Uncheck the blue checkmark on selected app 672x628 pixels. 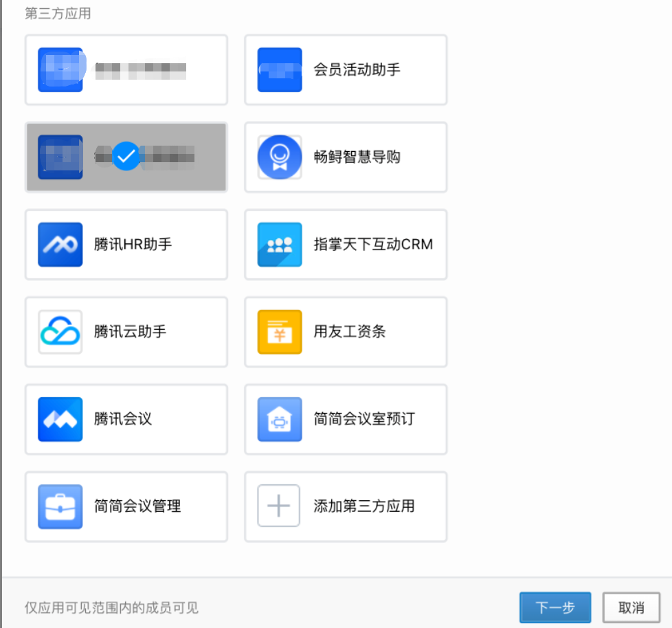[126, 157]
